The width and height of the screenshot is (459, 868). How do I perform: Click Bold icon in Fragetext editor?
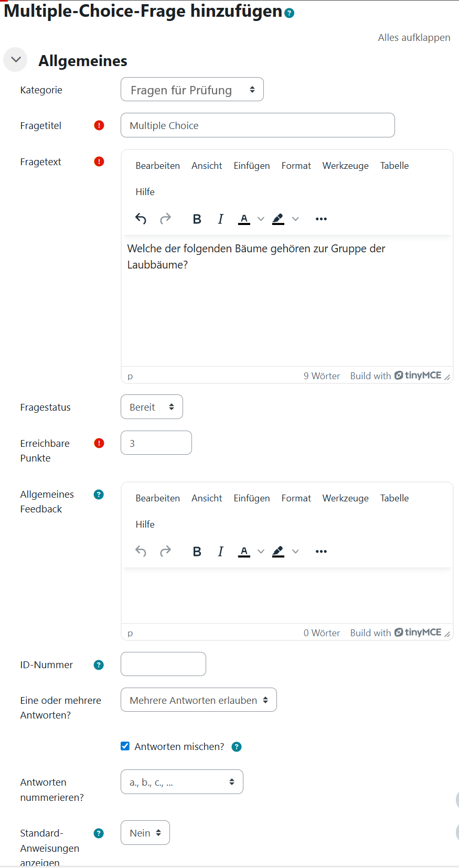197,219
